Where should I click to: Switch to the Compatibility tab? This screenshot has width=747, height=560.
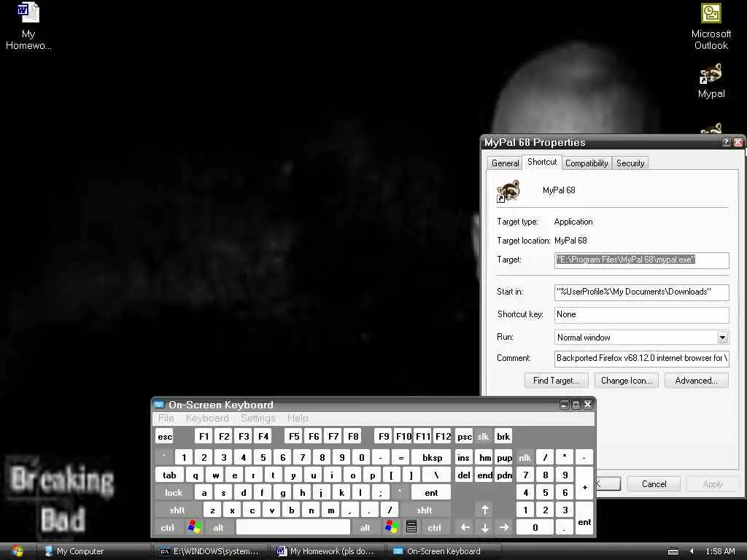pyautogui.click(x=587, y=163)
